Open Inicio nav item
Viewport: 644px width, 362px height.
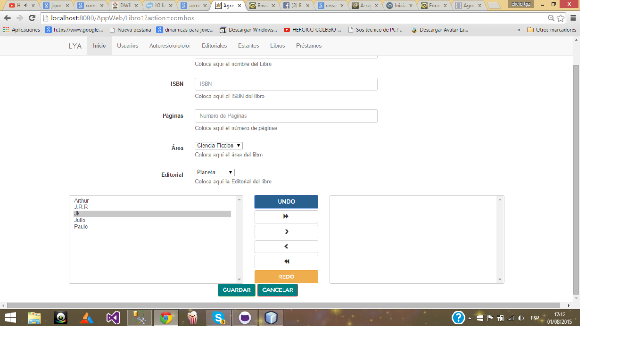[99, 46]
